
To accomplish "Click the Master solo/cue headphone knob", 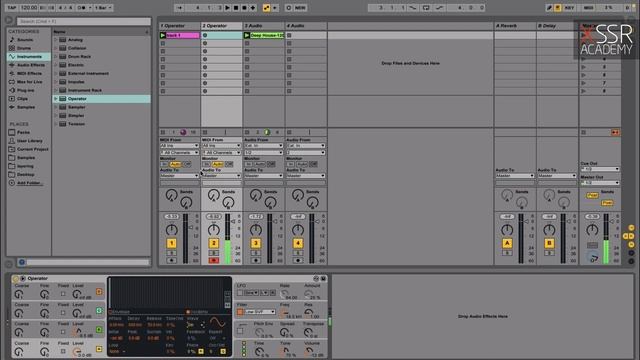I will [x=592, y=257].
